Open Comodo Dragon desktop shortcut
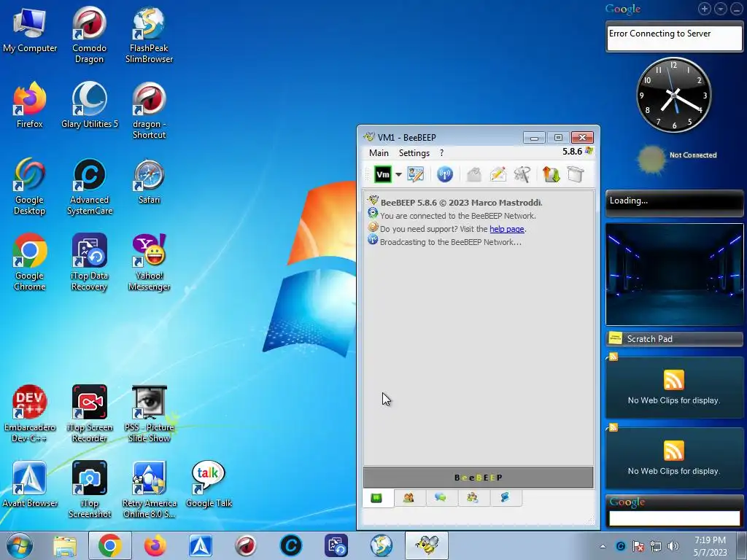Screen dimensions: 747x560 89,35
